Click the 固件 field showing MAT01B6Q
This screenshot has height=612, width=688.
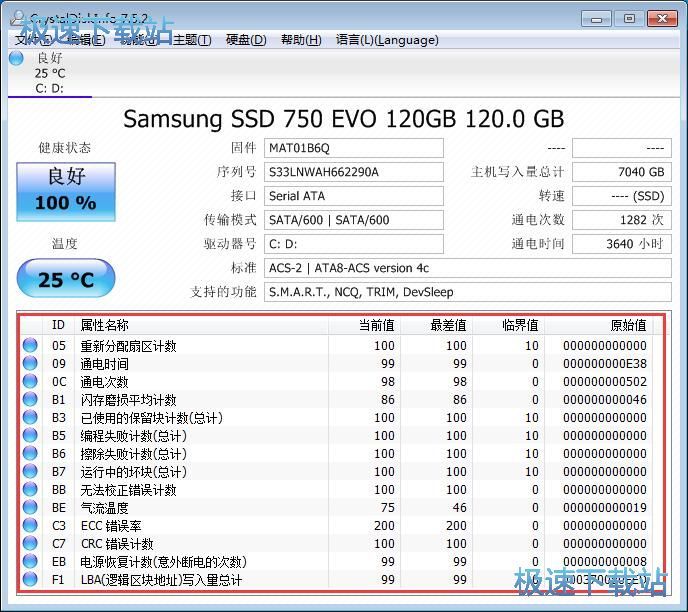[x=353, y=148]
